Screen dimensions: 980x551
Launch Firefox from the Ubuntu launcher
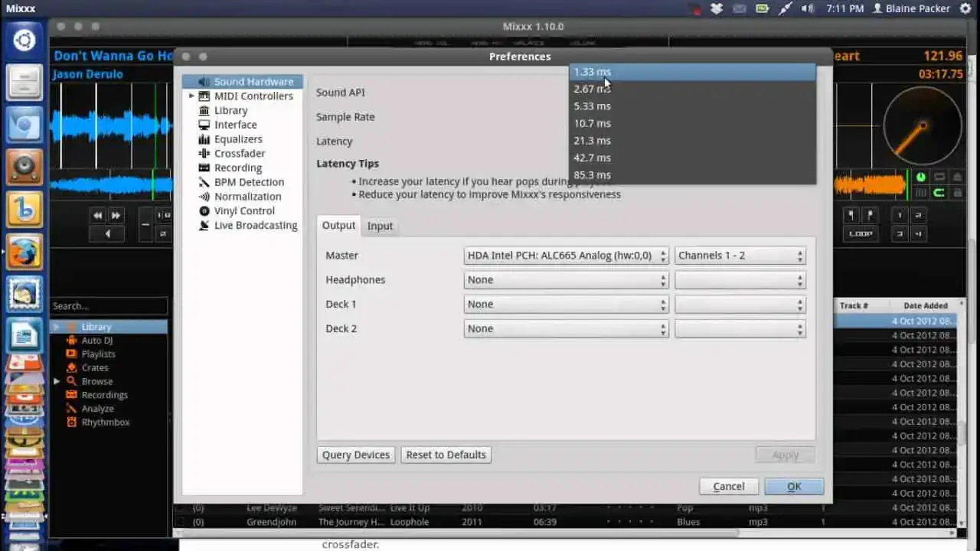[24, 252]
